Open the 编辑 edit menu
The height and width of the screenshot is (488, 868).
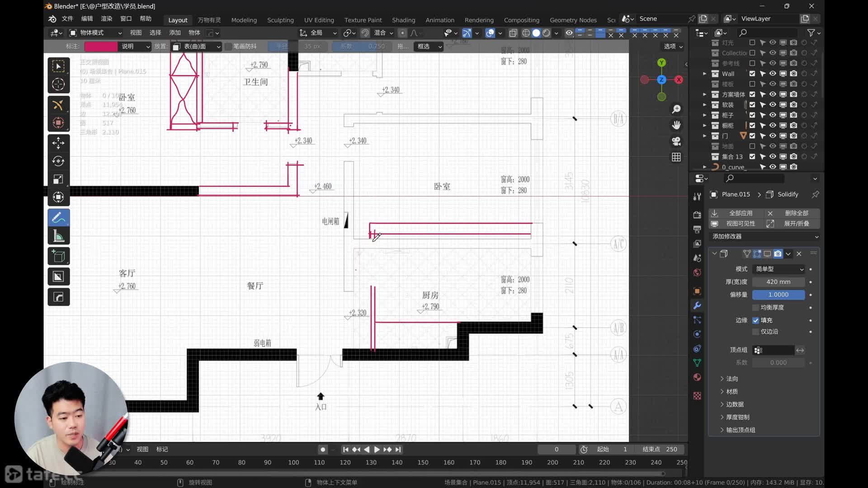pyautogui.click(x=87, y=19)
